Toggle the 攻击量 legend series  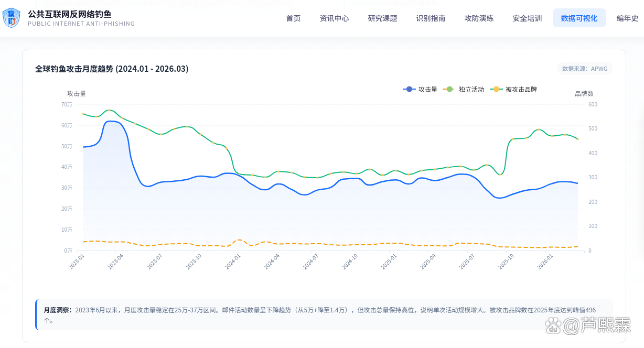[x=420, y=90]
